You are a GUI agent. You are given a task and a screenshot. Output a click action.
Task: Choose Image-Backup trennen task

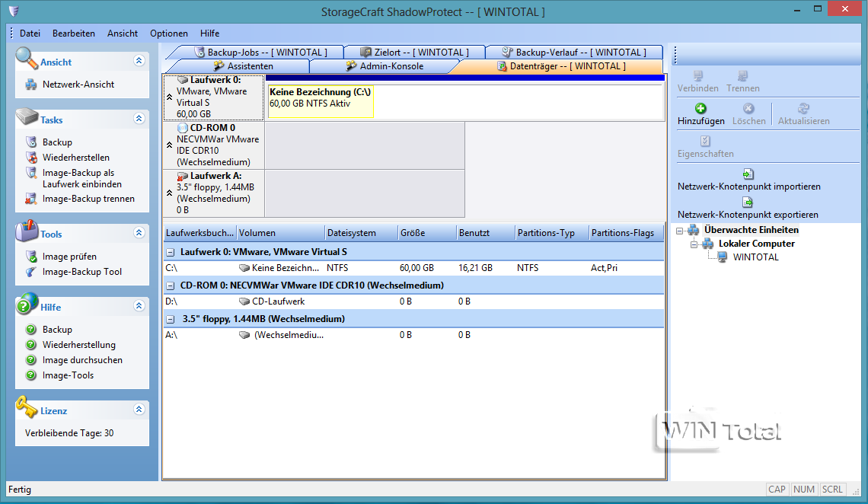[88, 199]
